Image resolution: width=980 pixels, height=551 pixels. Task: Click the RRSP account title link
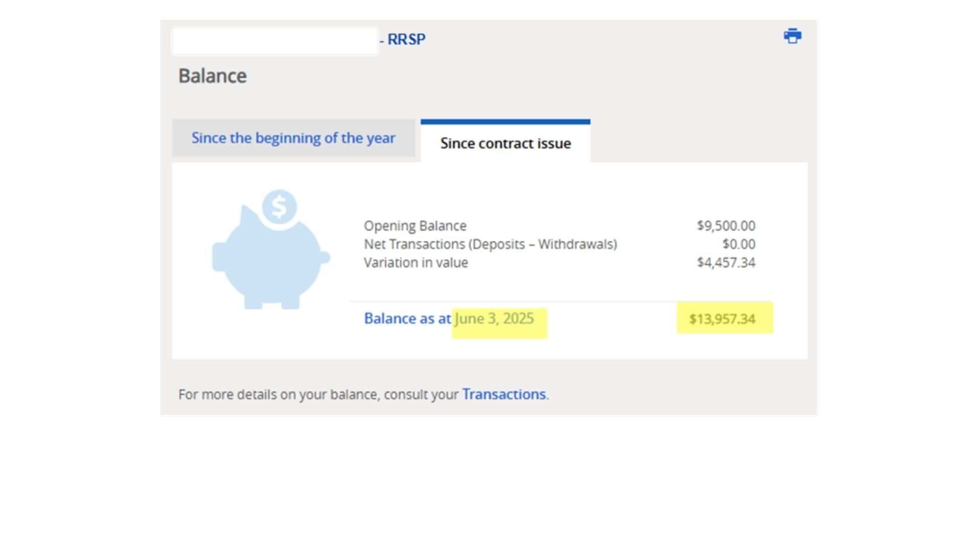tap(406, 39)
